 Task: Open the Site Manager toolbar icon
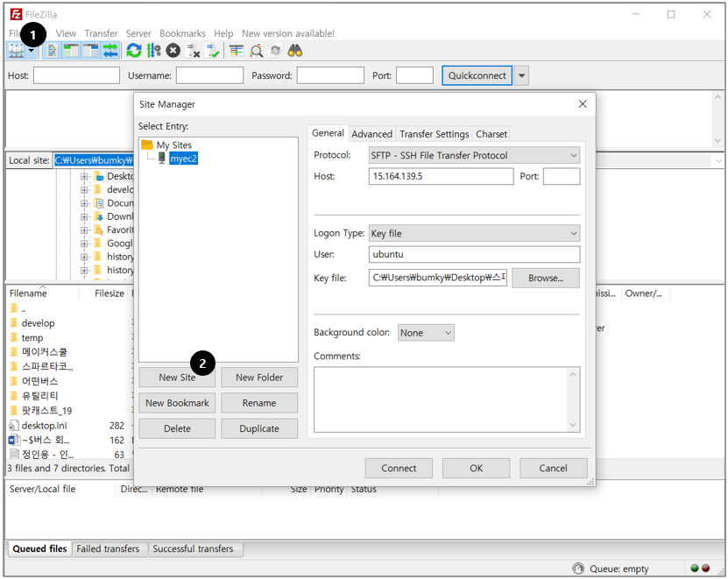click(x=17, y=51)
